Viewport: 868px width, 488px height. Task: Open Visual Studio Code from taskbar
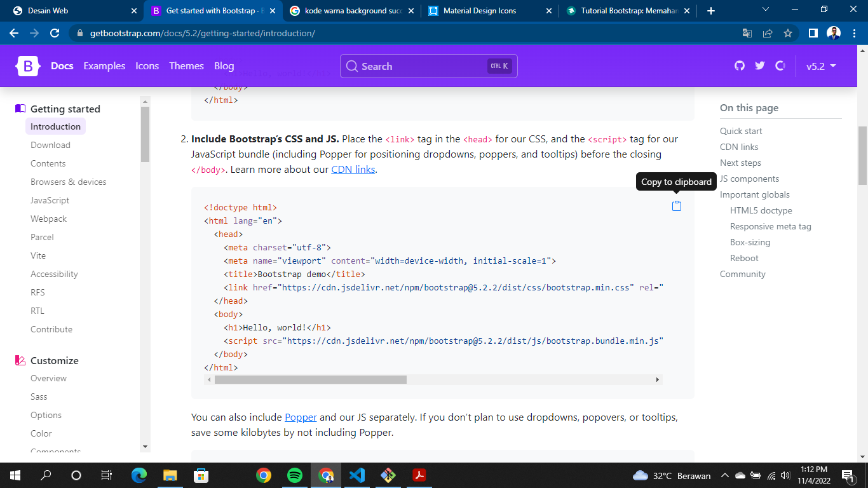[x=356, y=475]
